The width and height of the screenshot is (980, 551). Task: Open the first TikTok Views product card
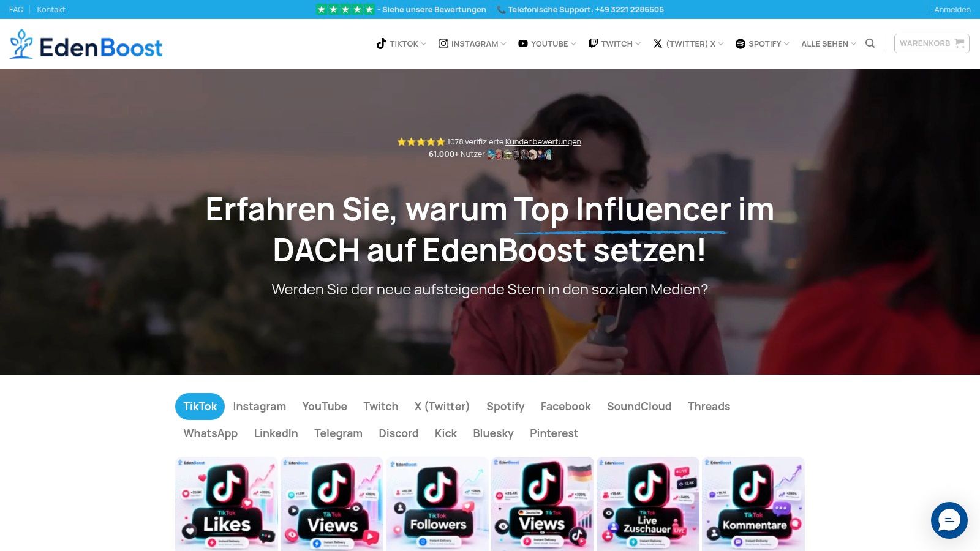(332, 504)
